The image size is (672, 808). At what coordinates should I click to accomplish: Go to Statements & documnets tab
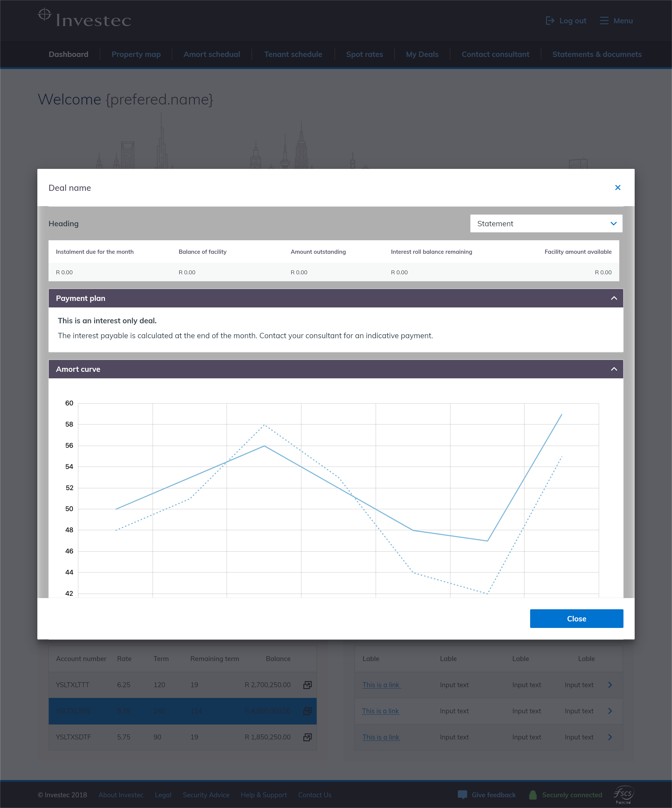(x=597, y=54)
